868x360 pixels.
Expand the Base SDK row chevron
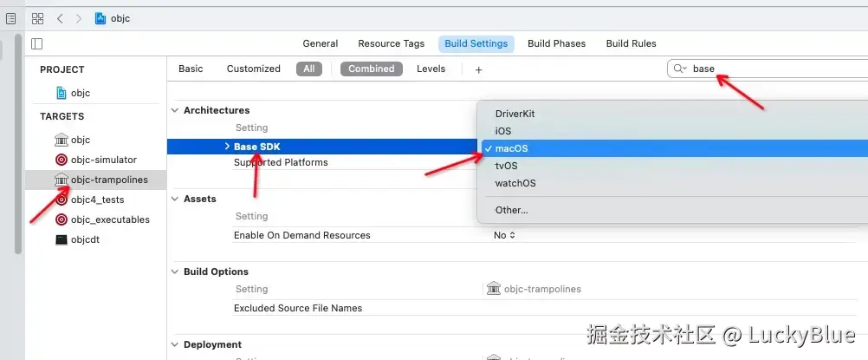click(227, 147)
